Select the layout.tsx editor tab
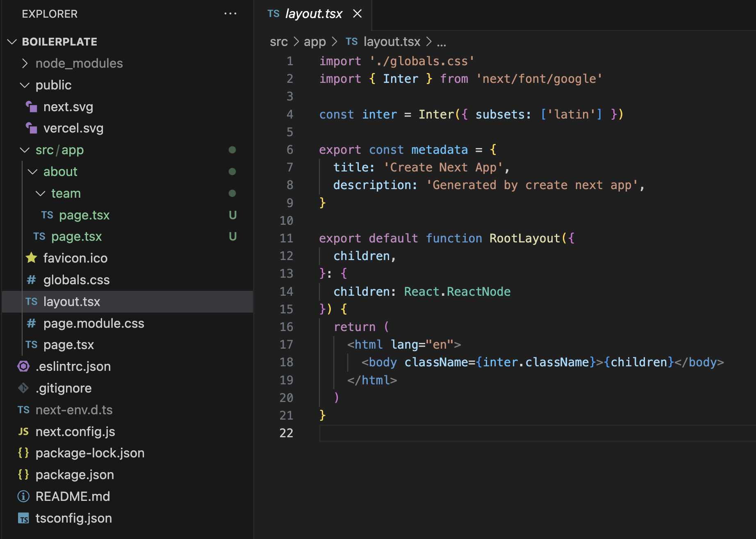This screenshot has height=539, width=756. pos(313,14)
